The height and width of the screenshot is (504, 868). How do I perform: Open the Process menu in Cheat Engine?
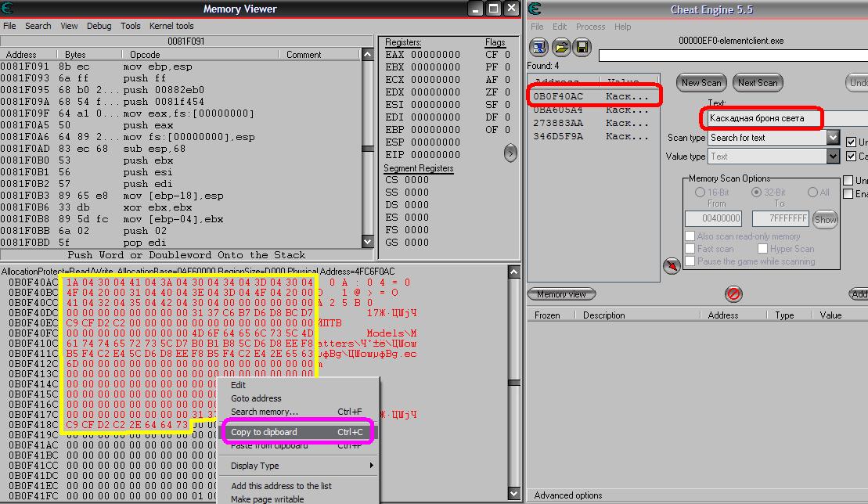(591, 27)
